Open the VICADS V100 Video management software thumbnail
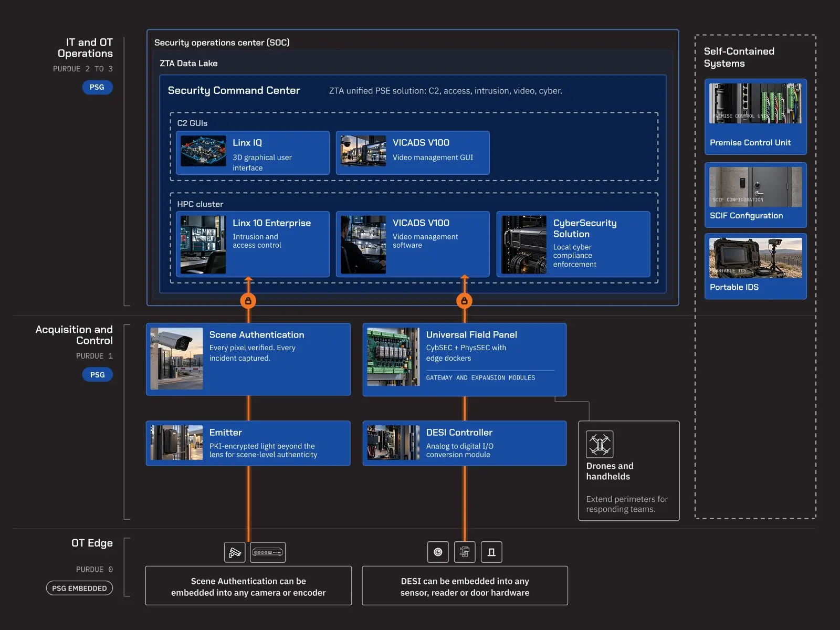The width and height of the screenshot is (840, 630). 363,245
